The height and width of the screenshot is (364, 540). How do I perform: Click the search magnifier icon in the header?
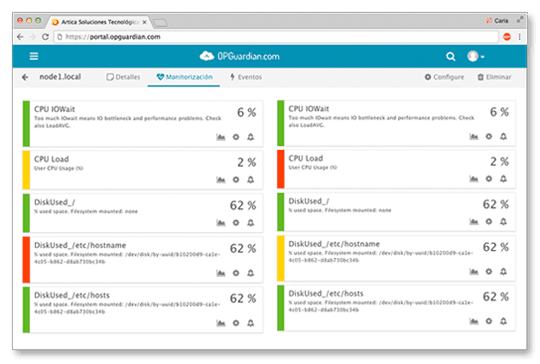tap(450, 56)
